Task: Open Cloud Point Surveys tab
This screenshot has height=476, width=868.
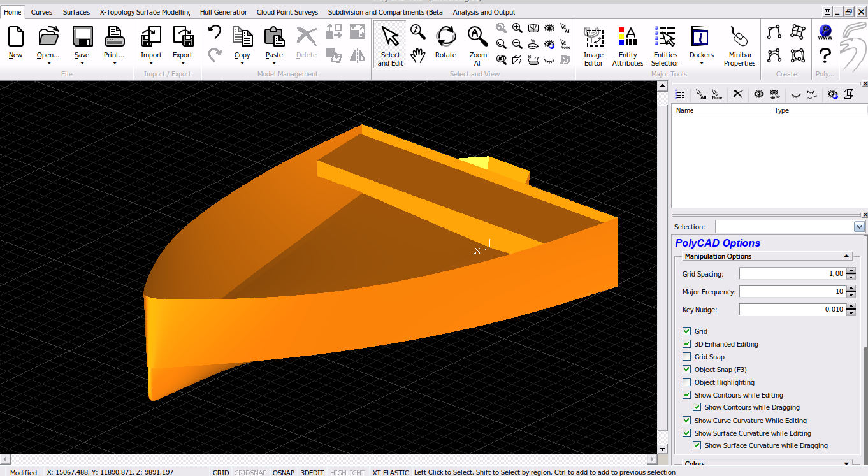Action: click(287, 12)
